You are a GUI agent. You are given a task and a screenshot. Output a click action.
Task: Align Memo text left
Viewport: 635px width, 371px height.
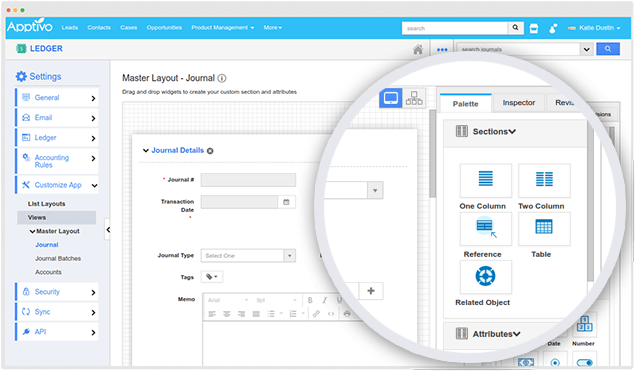pos(212,314)
